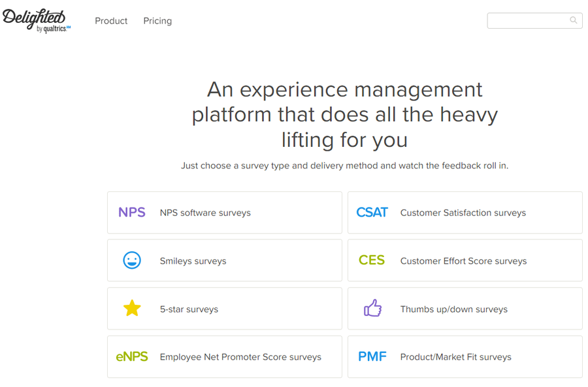
Task: Click the blue smiley face icon
Action: point(132,260)
